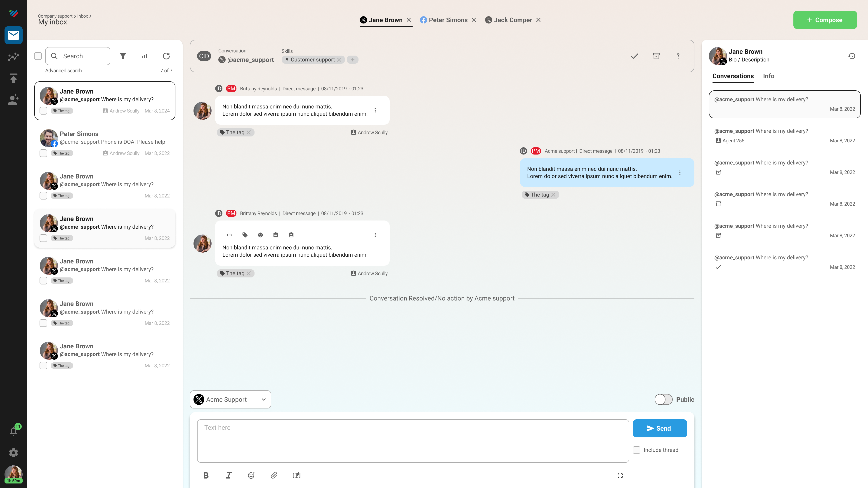
Task: Open the resolved checkmark conversation in right panel
Action: click(x=784, y=262)
